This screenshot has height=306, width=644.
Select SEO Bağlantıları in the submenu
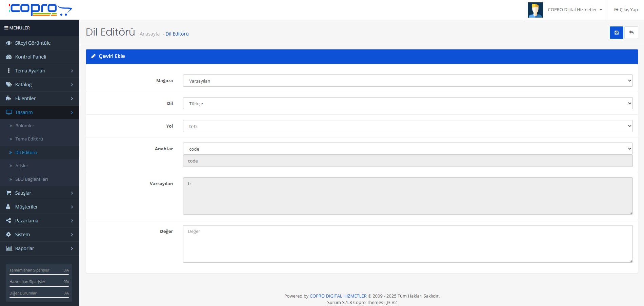click(x=32, y=179)
